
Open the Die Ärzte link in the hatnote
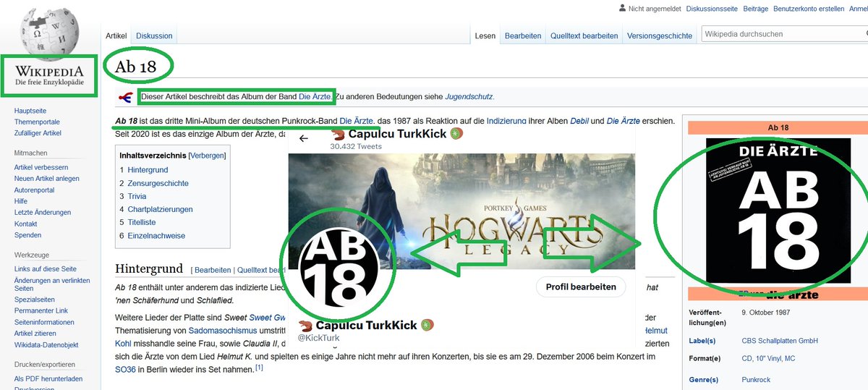[x=315, y=96]
